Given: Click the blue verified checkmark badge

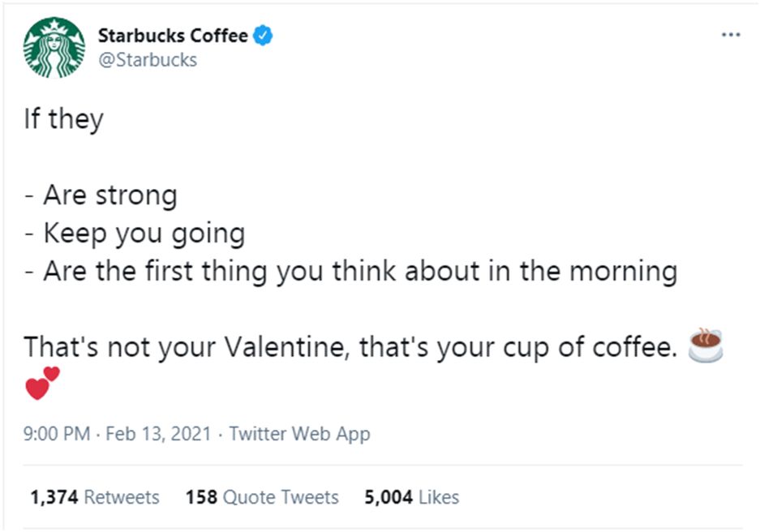Looking at the screenshot, I should click(264, 36).
